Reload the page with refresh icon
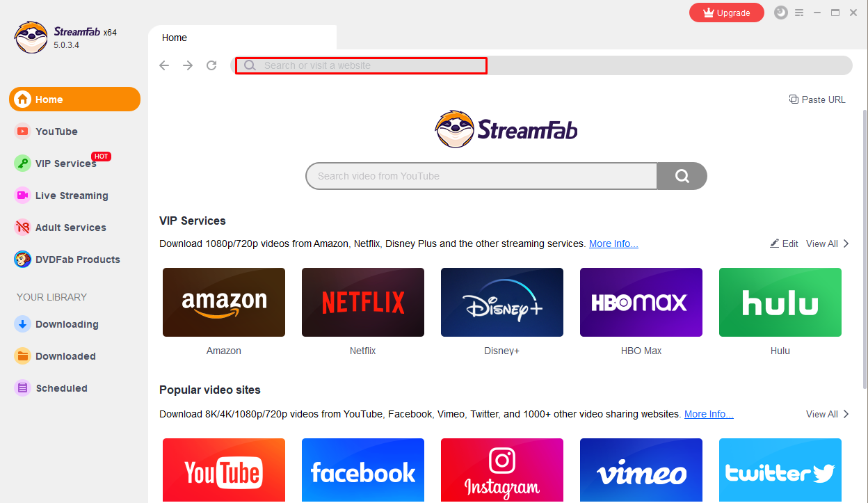 [211, 65]
